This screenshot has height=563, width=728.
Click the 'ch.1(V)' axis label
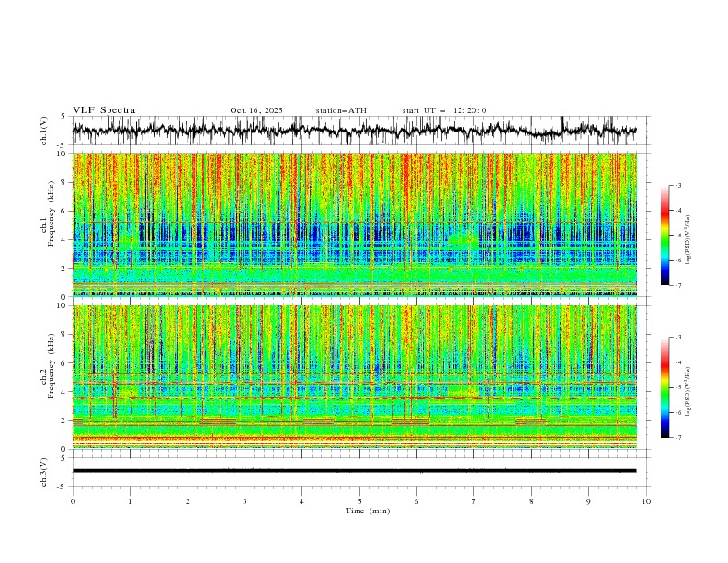pos(44,131)
